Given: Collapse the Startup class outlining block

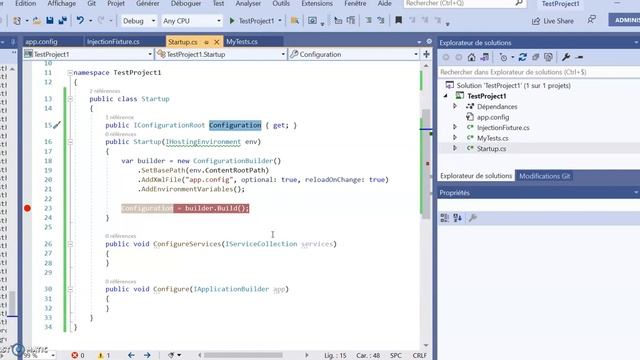Looking at the screenshot, I should click(70, 99).
